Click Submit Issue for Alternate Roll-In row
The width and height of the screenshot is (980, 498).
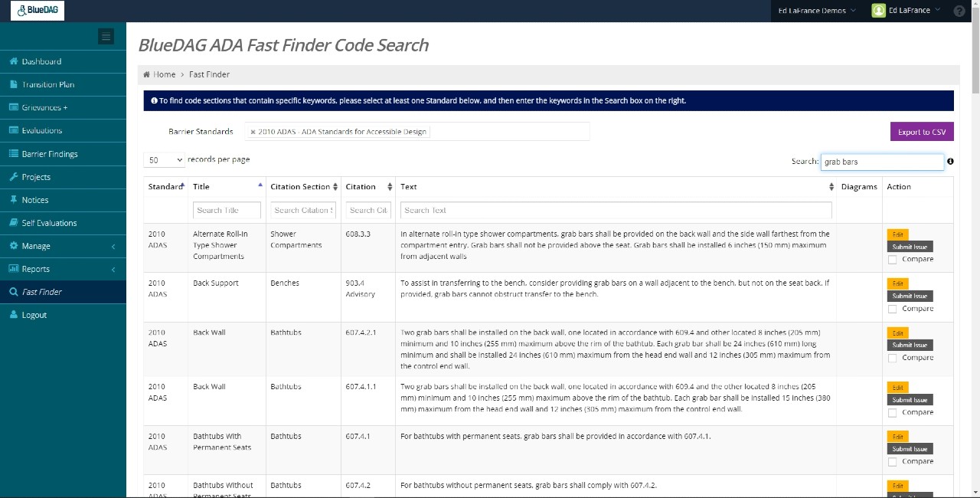point(910,247)
